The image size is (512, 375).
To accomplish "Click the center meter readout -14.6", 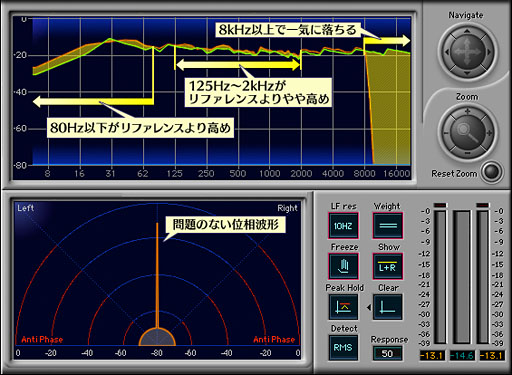I will point(462,356).
